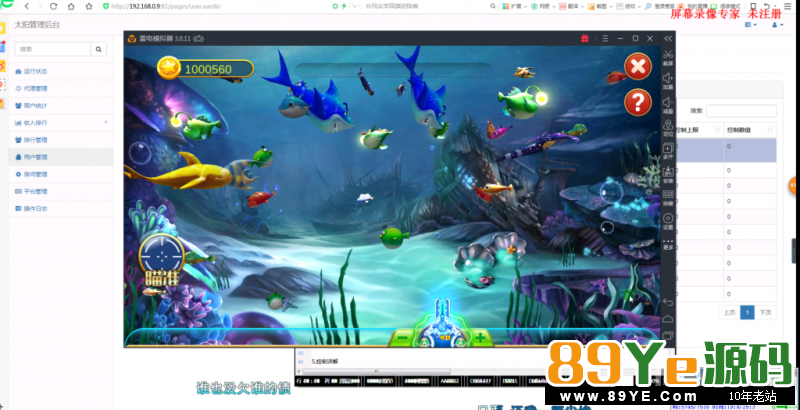Open the game help question mark button
This screenshot has width=800, height=410.
coord(638,102)
